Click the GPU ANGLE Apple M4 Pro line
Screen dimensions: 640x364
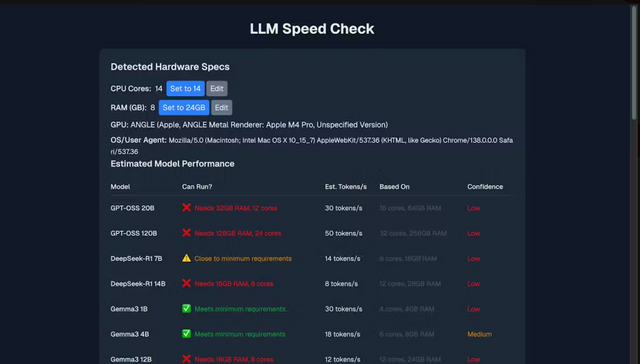tap(249, 125)
